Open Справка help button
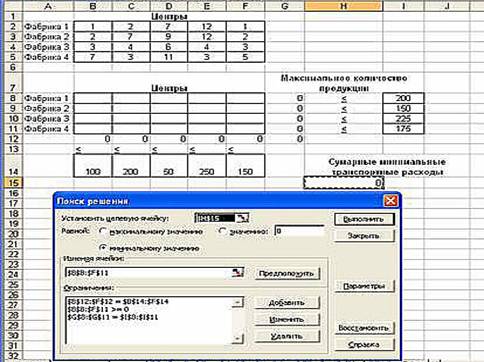This screenshot has height=362, width=484. (x=364, y=345)
